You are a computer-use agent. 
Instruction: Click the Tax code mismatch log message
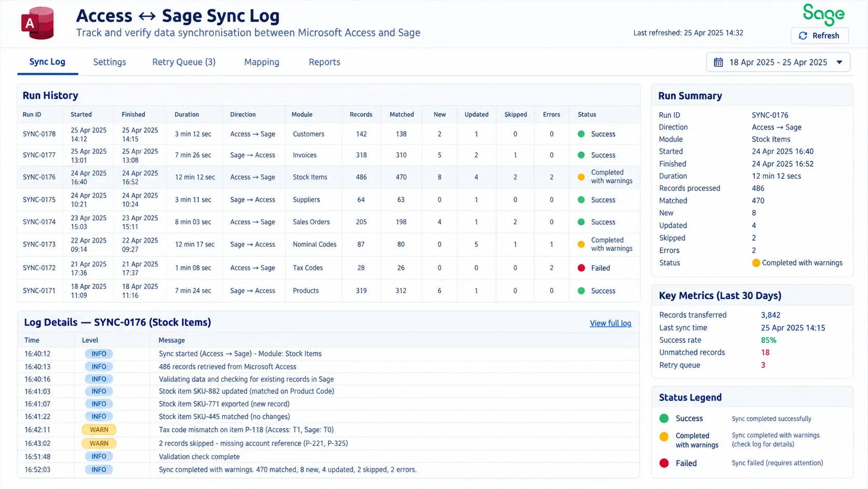246,430
